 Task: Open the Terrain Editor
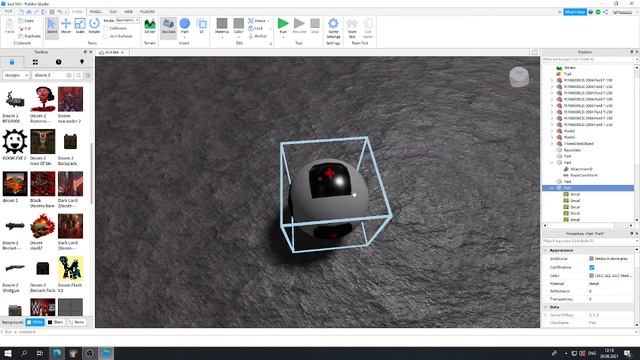pos(150,26)
